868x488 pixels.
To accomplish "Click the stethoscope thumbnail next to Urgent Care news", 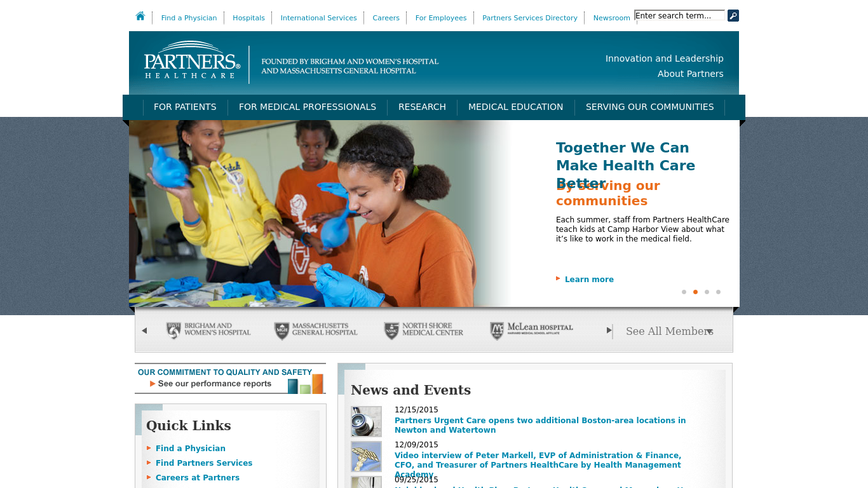I will (365, 421).
